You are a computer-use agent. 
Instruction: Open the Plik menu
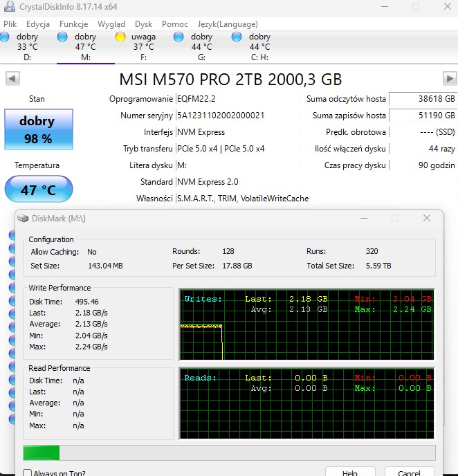pos(10,24)
